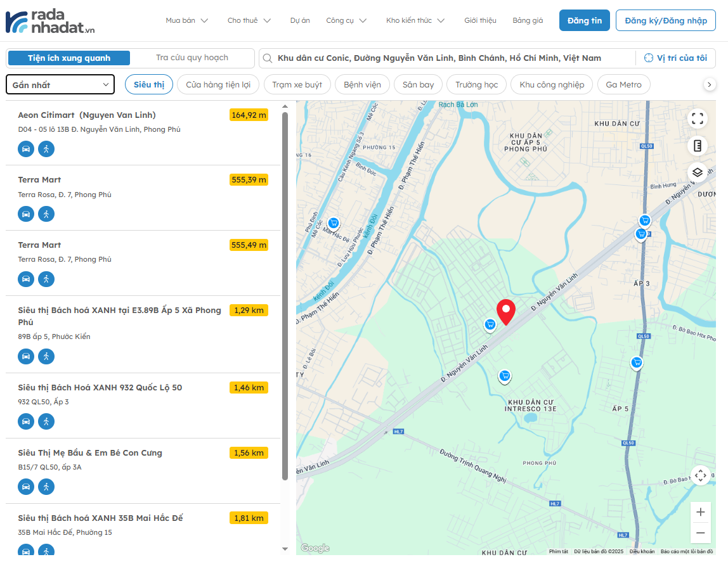Zoom out on the map

(x=701, y=533)
